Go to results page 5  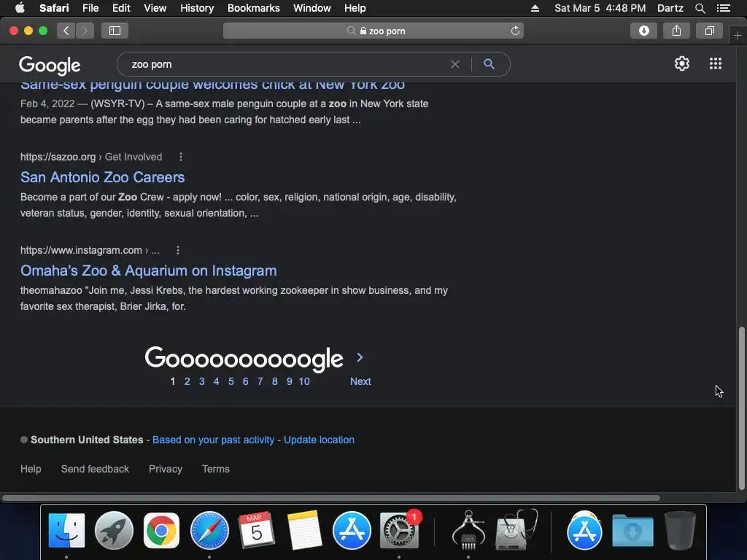click(x=231, y=381)
